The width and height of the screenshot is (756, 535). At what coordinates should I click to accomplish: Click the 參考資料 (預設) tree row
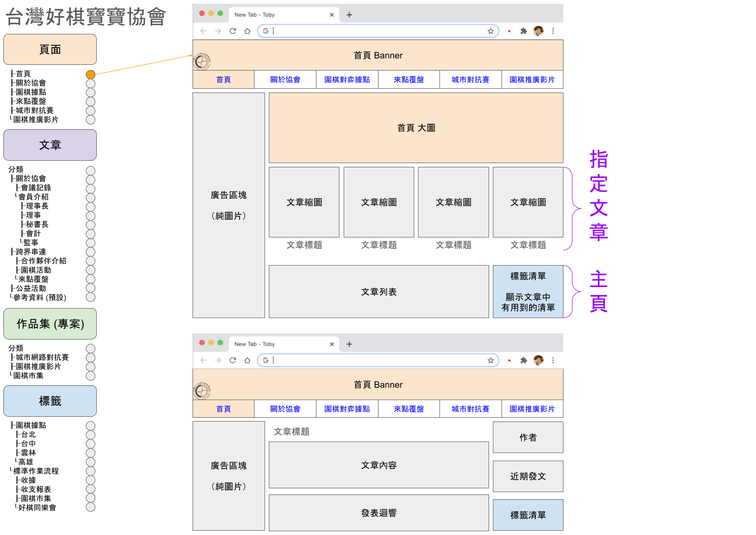tap(38, 298)
